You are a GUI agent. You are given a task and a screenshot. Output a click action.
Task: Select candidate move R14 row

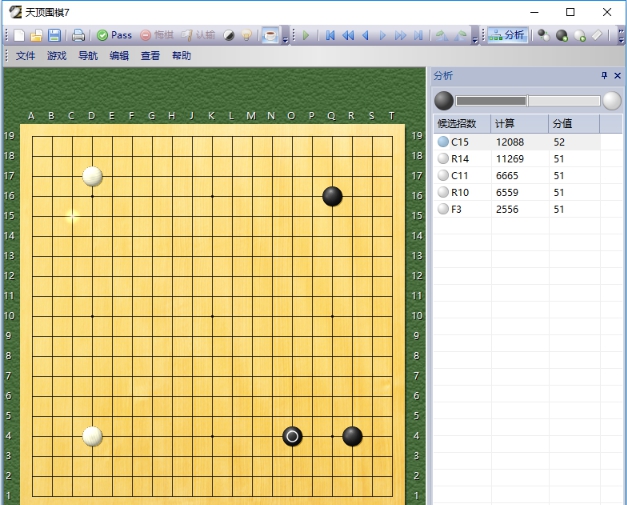pyautogui.click(x=517, y=159)
